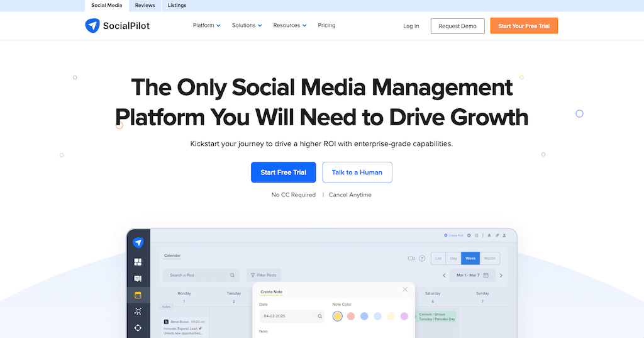This screenshot has height=338, width=644.
Task: Click the search icon in the Date field
Action: pos(319,316)
